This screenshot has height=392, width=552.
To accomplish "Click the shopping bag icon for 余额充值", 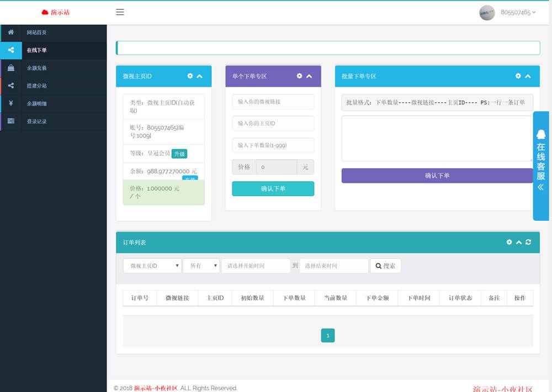I will coord(10,69).
